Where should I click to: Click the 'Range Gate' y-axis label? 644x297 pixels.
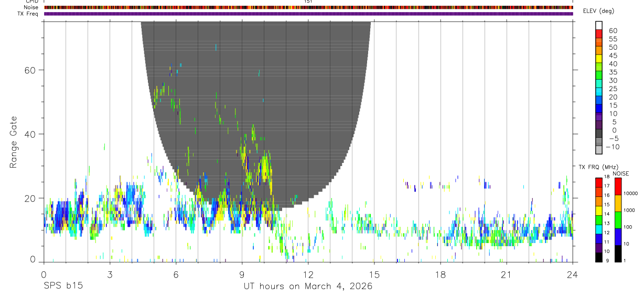tap(14, 142)
